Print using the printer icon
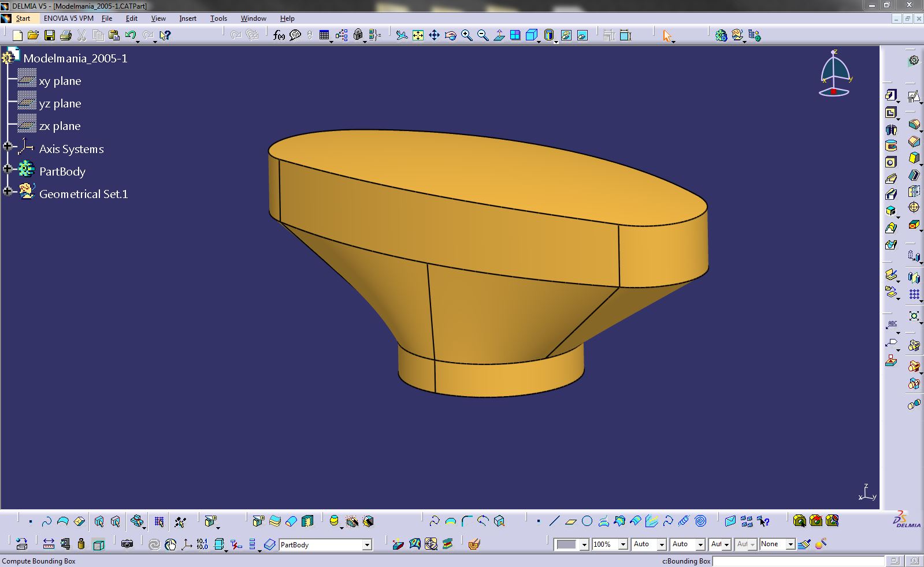The height and width of the screenshot is (567, 924). 66,35
